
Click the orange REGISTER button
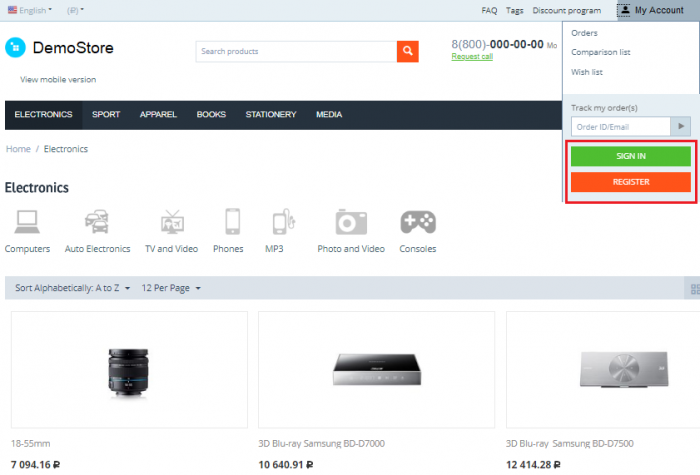click(x=630, y=182)
